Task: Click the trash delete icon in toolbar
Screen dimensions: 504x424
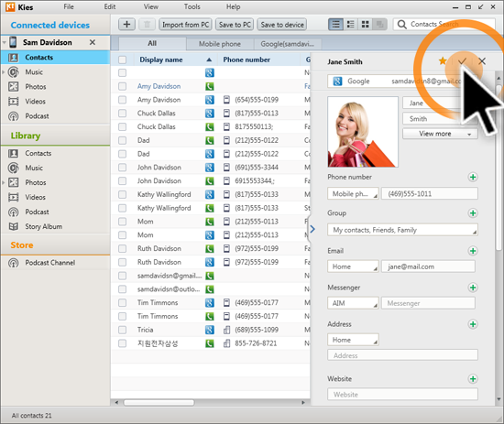Action: (147, 25)
